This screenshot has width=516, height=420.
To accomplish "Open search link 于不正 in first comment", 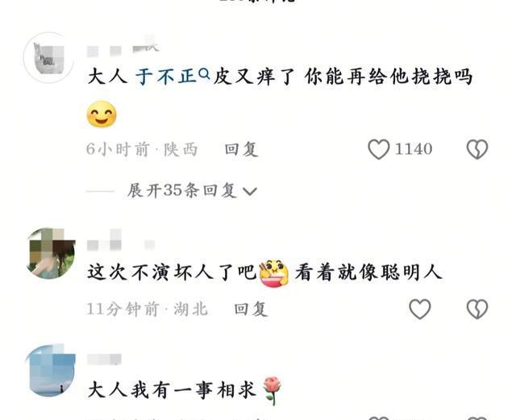I will click(166, 77).
